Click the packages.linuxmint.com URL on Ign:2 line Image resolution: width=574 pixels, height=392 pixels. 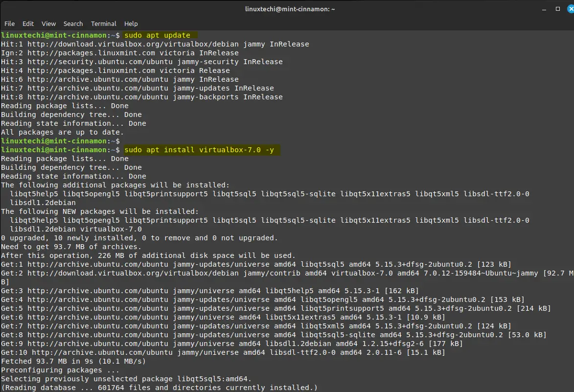tap(91, 53)
